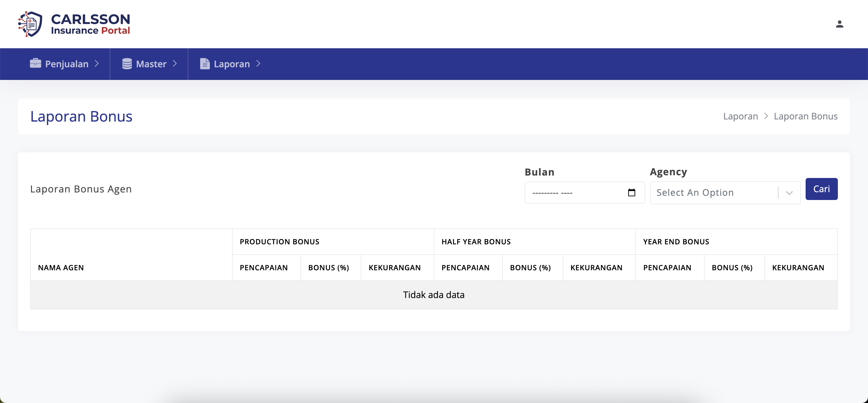This screenshot has height=403, width=868.
Task: Select the Agency 'Select An Option' combo box
Action: (725, 192)
